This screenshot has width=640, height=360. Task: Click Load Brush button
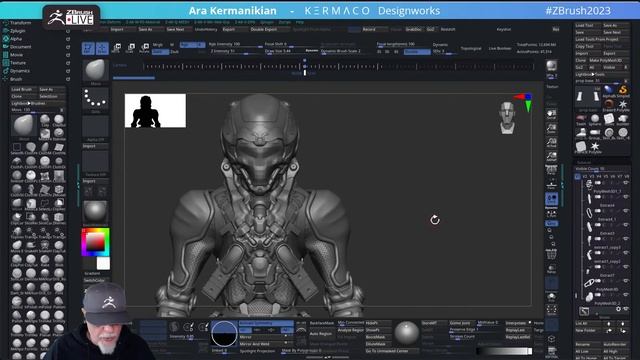click(24, 89)
